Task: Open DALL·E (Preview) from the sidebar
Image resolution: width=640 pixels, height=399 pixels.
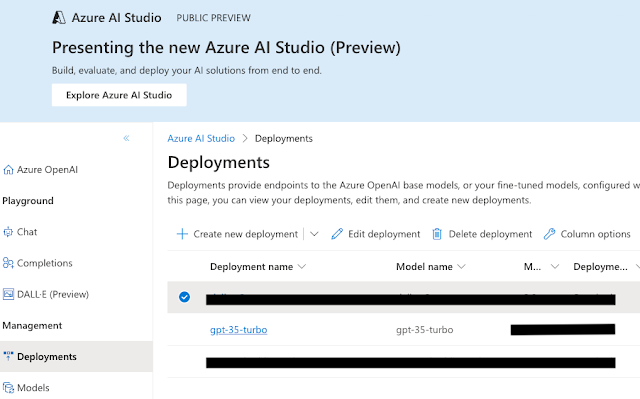Action: tap(53, 294)
